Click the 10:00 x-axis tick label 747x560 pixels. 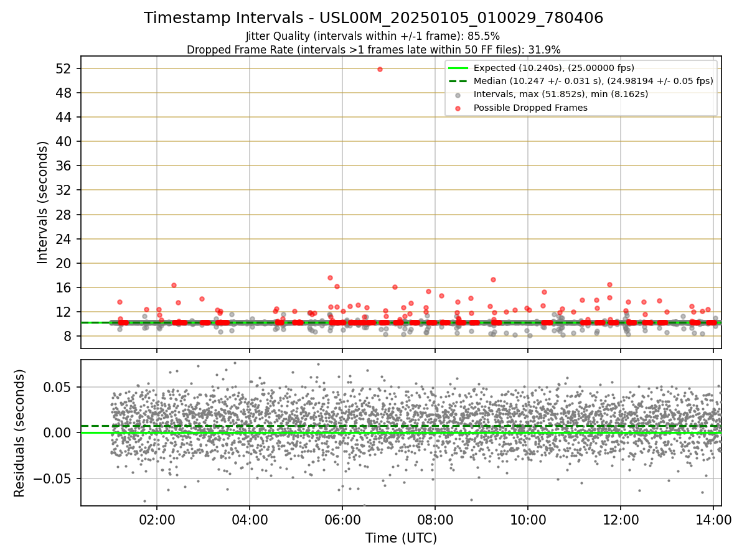(528, 519)
